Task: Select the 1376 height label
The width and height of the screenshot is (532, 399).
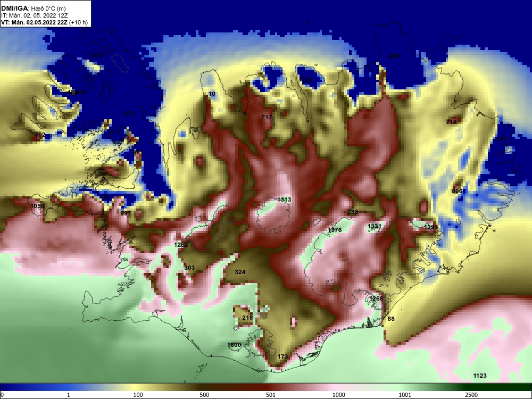Action: pyautogui.click(x=335, y=230)
